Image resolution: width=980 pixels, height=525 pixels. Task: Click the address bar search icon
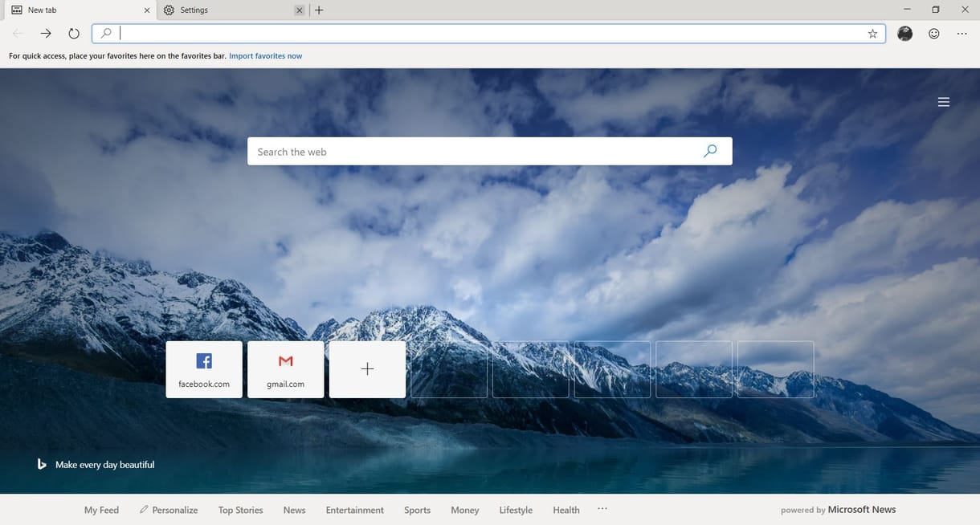(x=106, y=34)
